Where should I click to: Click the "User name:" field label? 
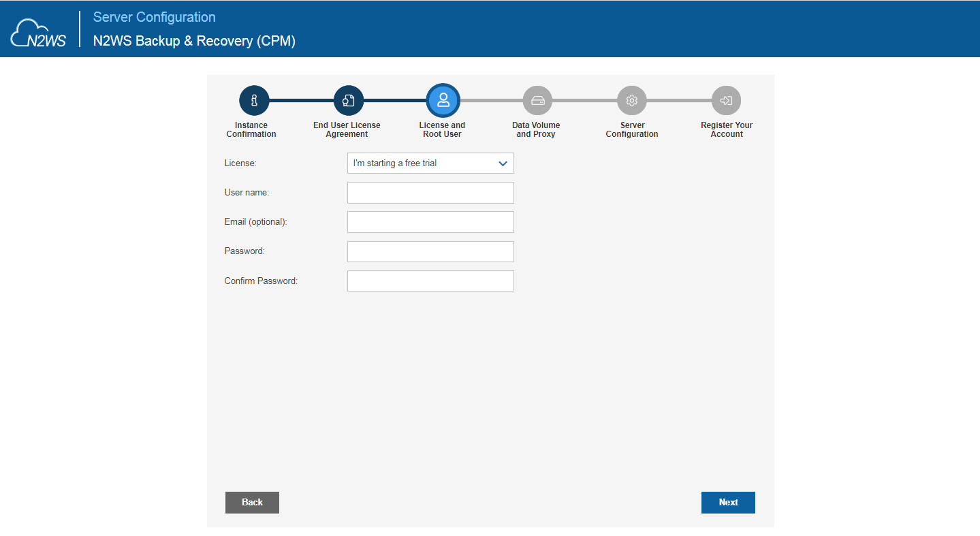pos(247,193)
